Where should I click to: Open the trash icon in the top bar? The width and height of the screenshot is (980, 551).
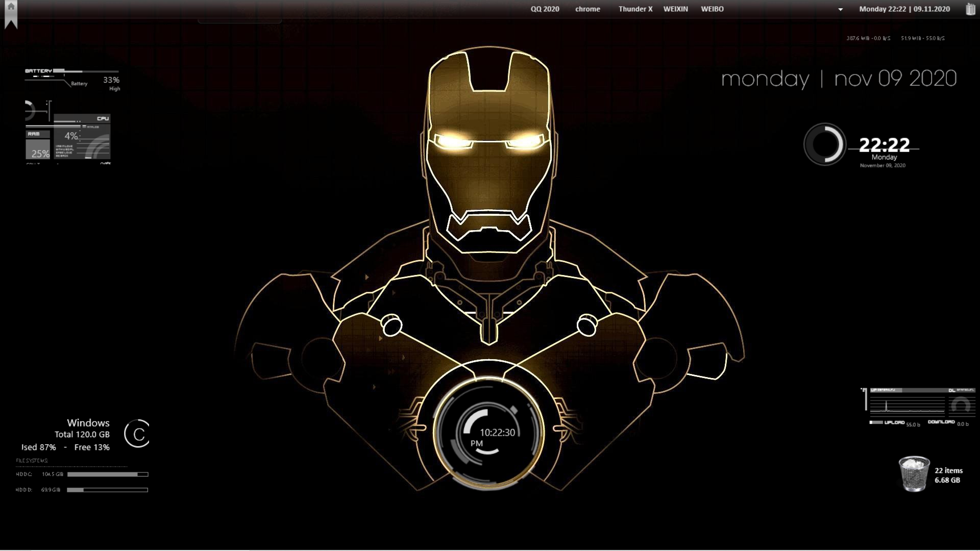tap(970, 9)
